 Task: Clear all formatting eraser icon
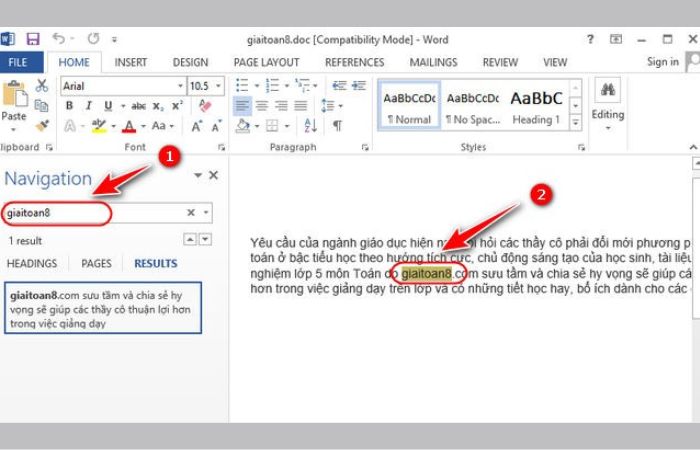[205, 106]
